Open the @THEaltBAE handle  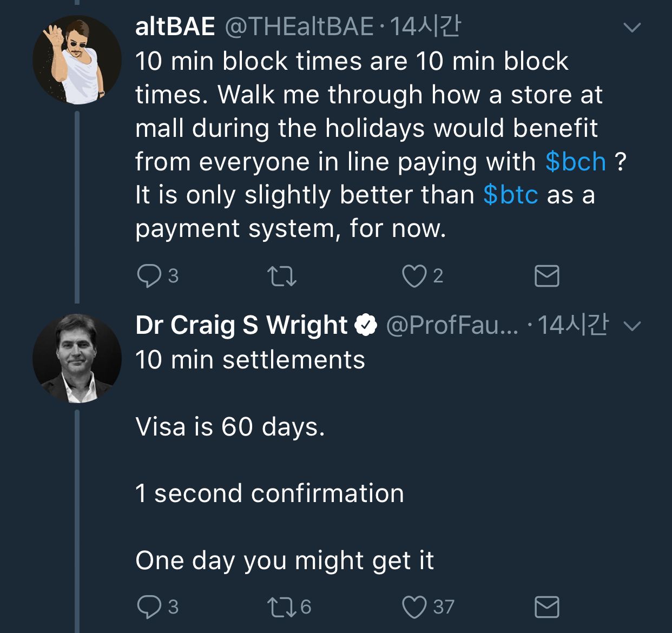(x=299, y=27)
